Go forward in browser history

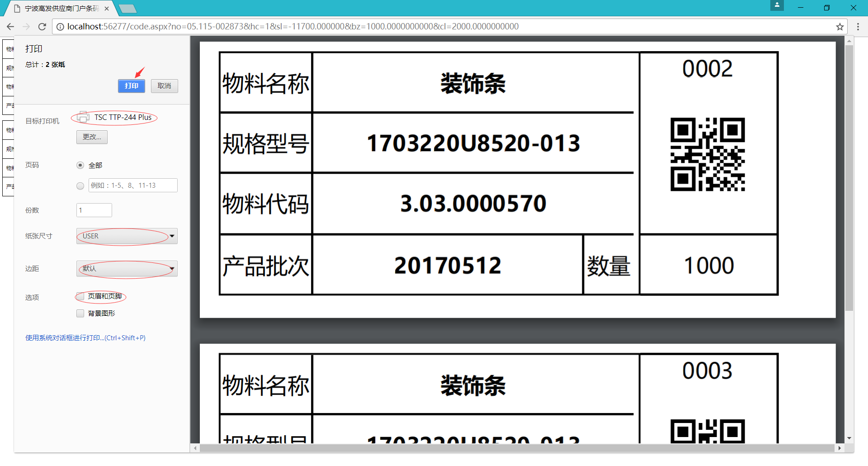pos(26,27)
